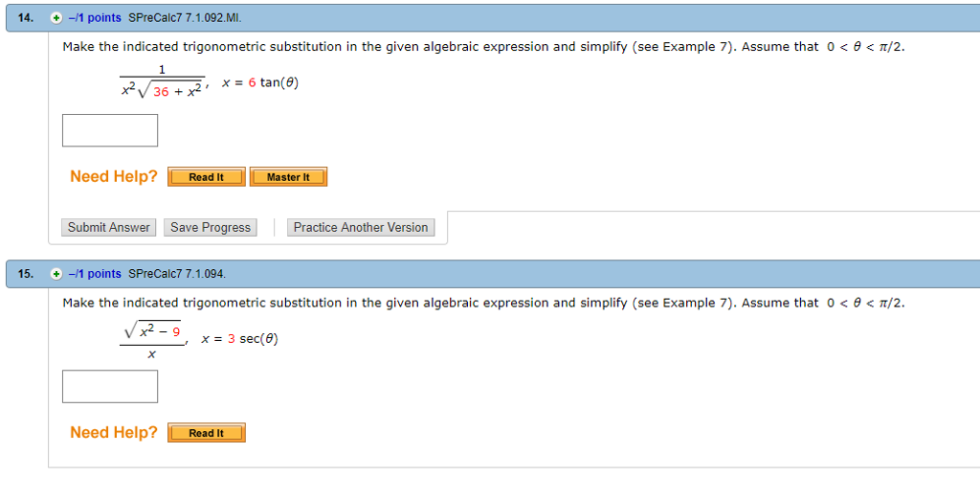Image resolution: width=980 pixels, height=499 pixels.
Task: Expand question 14 green plus icon
Action: [56, 18]
